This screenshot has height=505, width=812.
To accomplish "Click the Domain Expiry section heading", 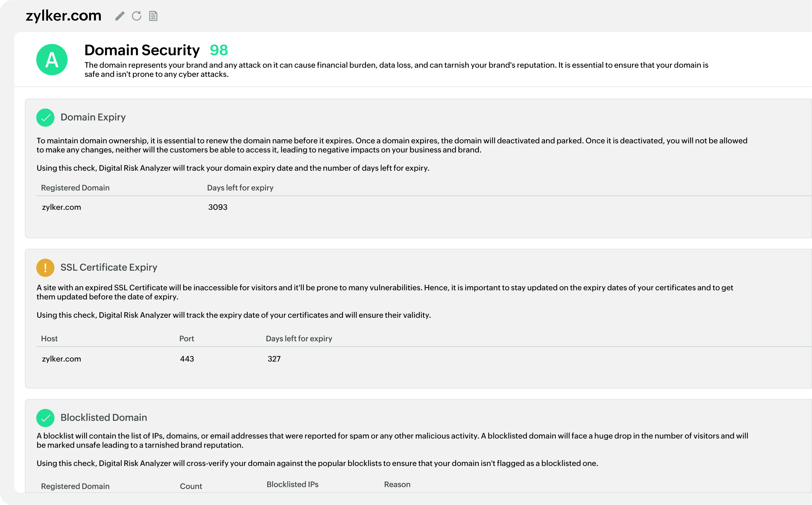I will (x=93, y=117).
